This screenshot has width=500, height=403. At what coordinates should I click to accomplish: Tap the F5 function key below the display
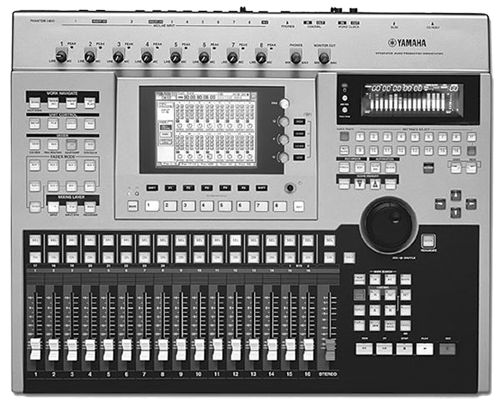243,188
